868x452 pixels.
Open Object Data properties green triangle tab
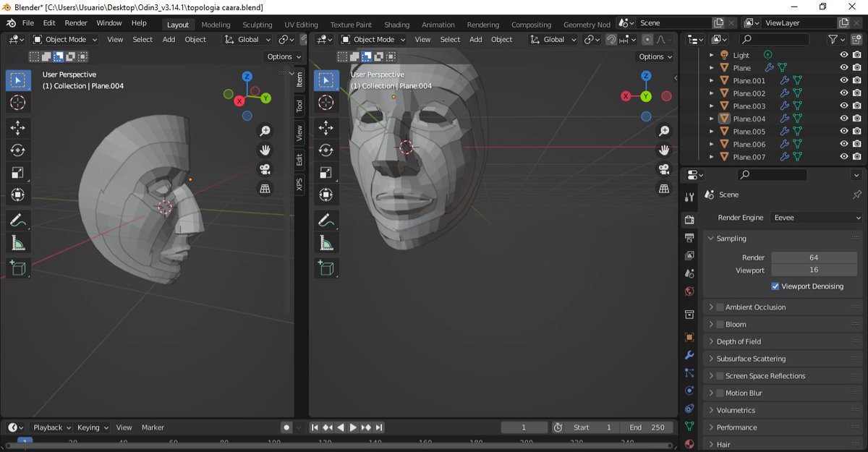[x=689, y=427]
